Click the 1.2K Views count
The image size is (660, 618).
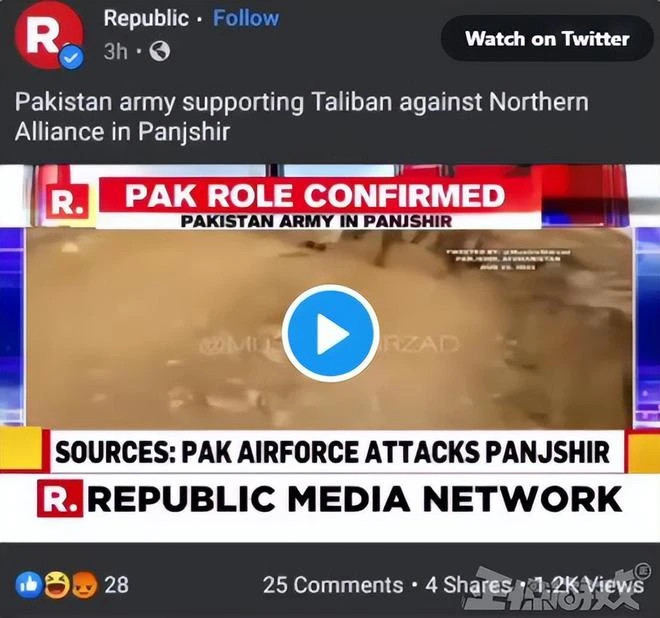586,585
